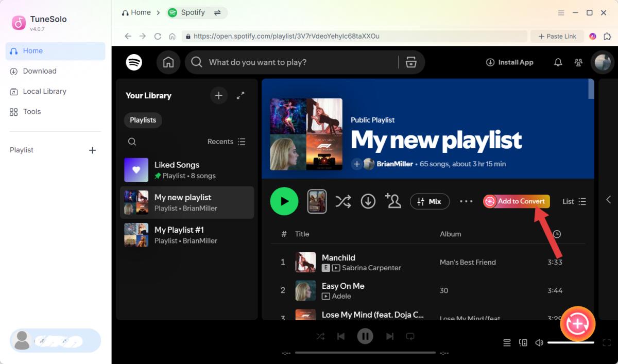Sort tracks by Title column
The image size is (618, 364).
pyautogui.click(x=302, y=234)
